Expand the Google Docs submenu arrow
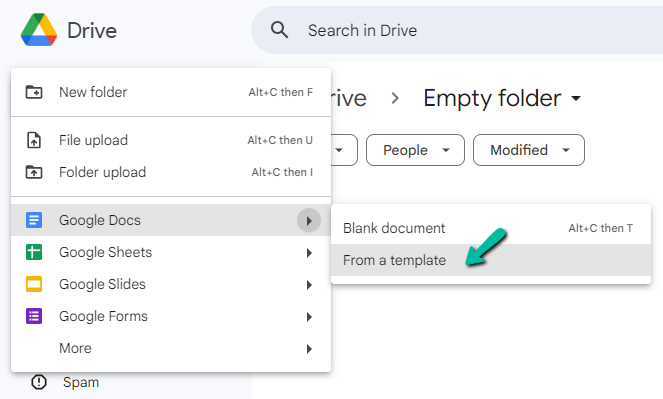Viewport: 663px width, 399px height. (x=309, y=220)
